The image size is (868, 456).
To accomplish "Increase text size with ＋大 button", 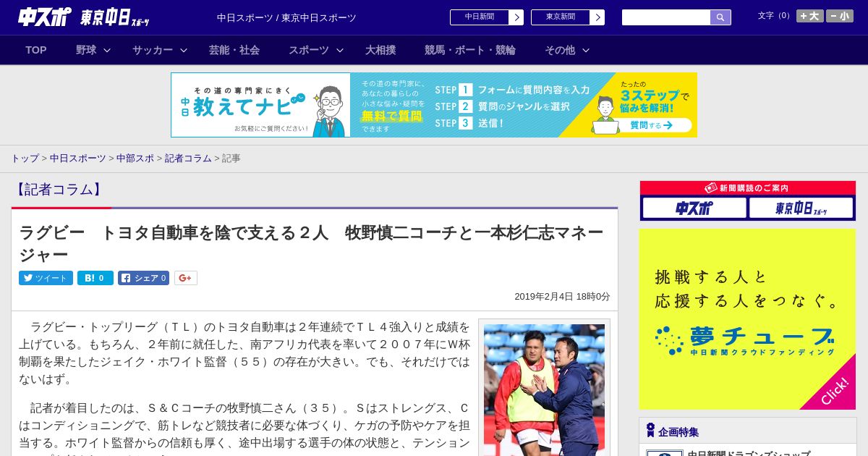I will pyautogui.click(x=810, y=16).
